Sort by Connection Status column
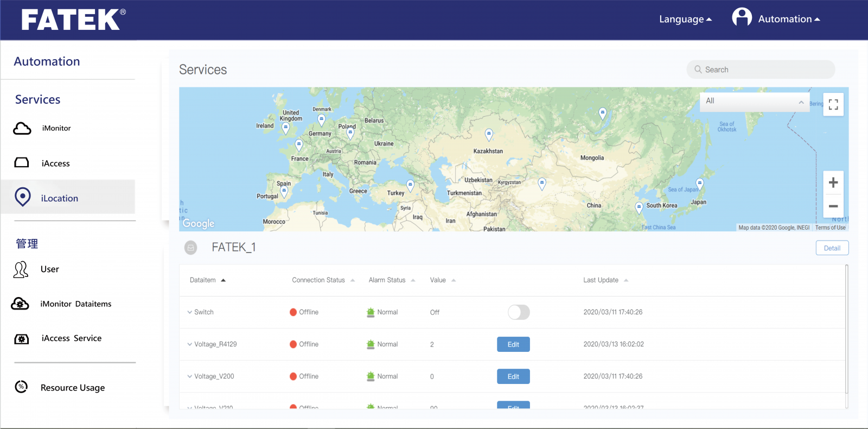The image size is (868, 429). [x=323, y=280]
